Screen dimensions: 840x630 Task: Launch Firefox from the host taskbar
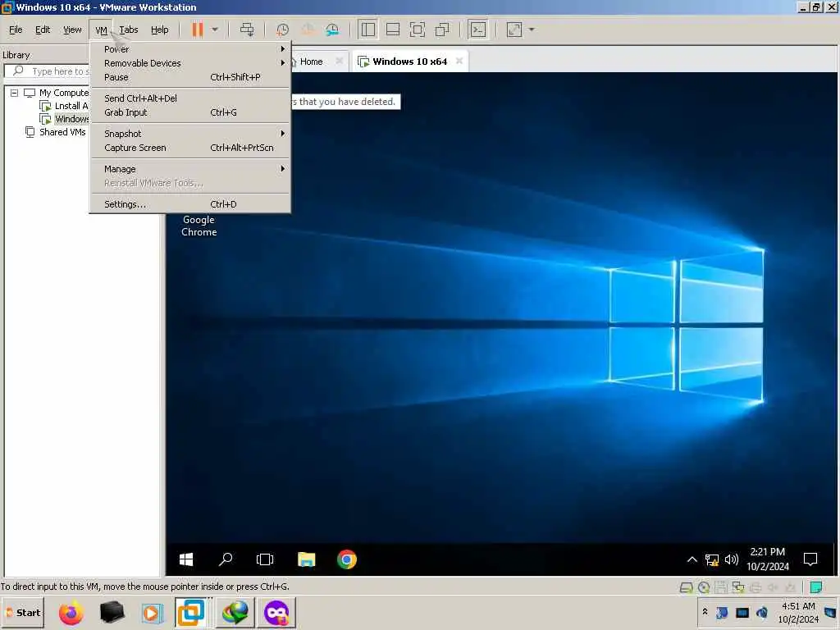pos(71,613)
